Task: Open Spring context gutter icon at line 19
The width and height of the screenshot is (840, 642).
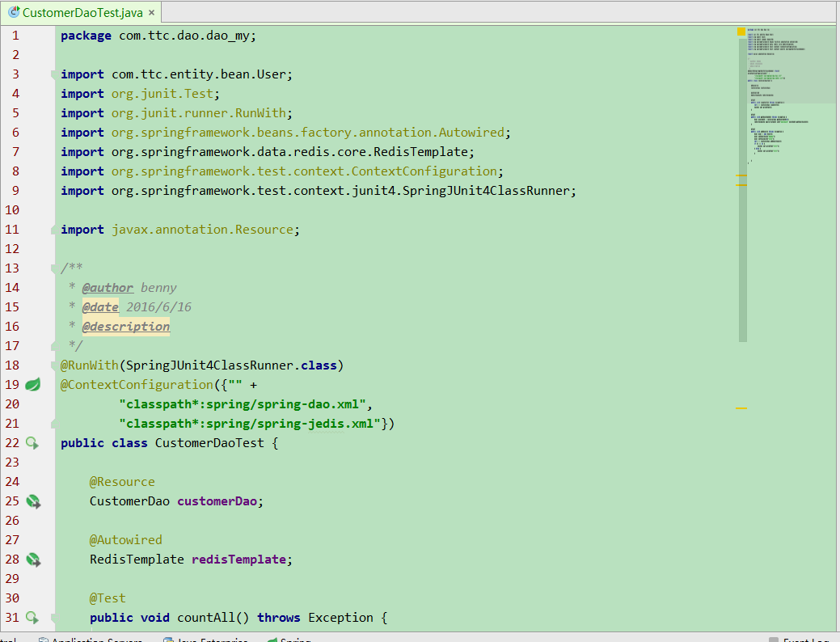Action: 33,384
